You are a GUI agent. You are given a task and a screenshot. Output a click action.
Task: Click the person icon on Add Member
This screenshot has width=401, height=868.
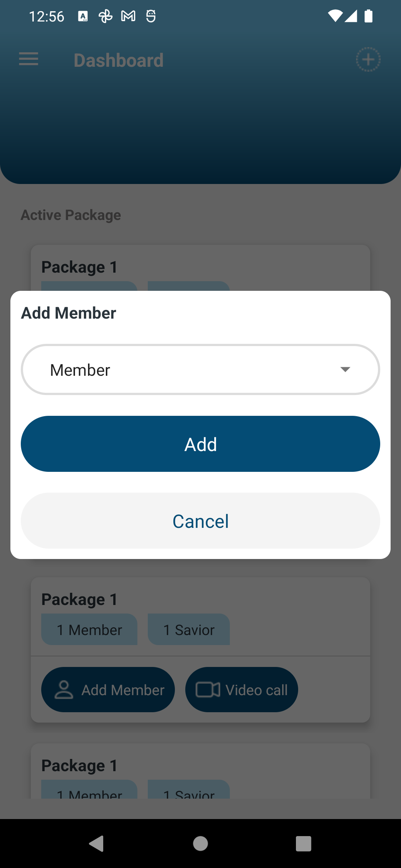(64, 690)
